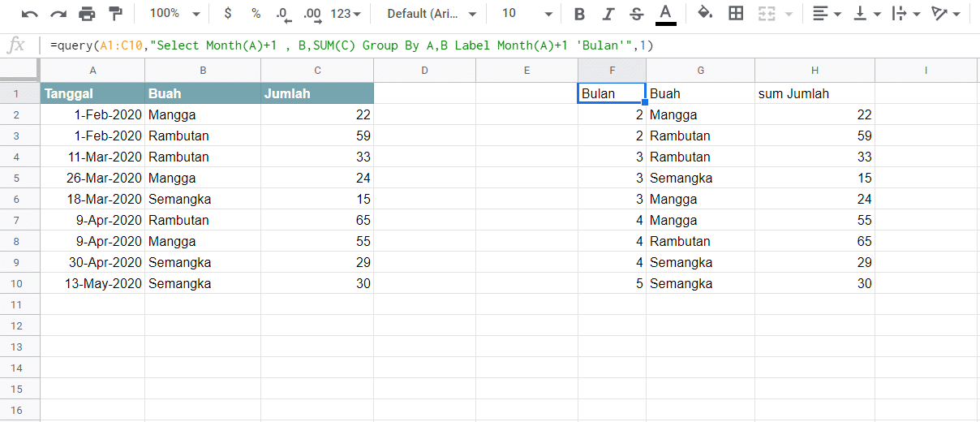
Task: Decrease decimal places icon
Action: pos(283,14)
